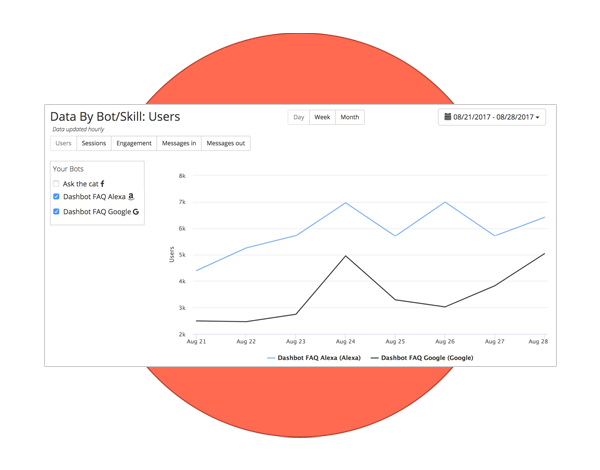
Task: Uncheck the Dashbot FAQ Alexa checkbox
Action: [x=56, y=196]
